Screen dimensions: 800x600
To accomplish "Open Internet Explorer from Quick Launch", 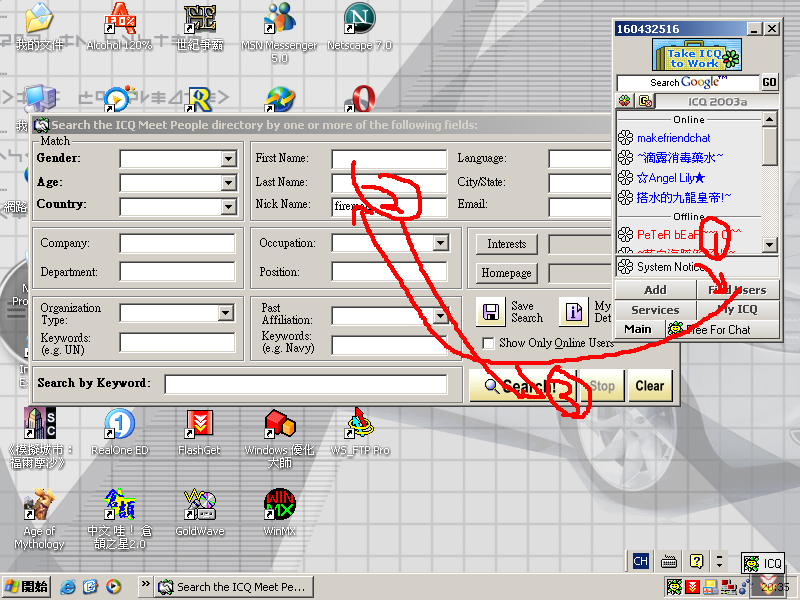I will [67, 587].
